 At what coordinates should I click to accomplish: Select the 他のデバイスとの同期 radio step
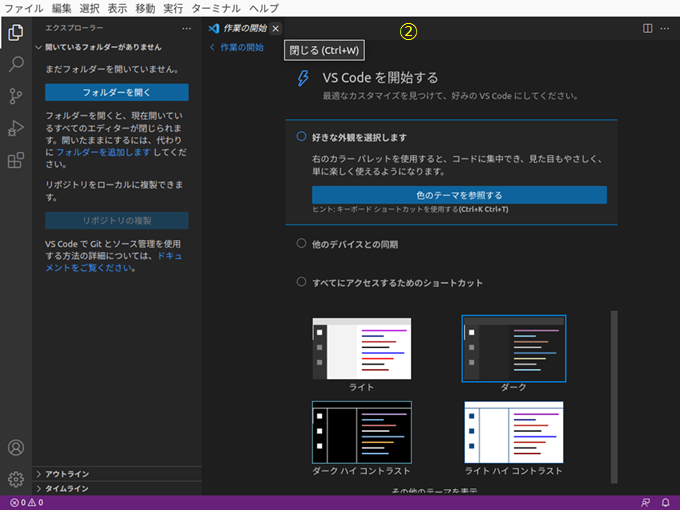pos(301,243)
